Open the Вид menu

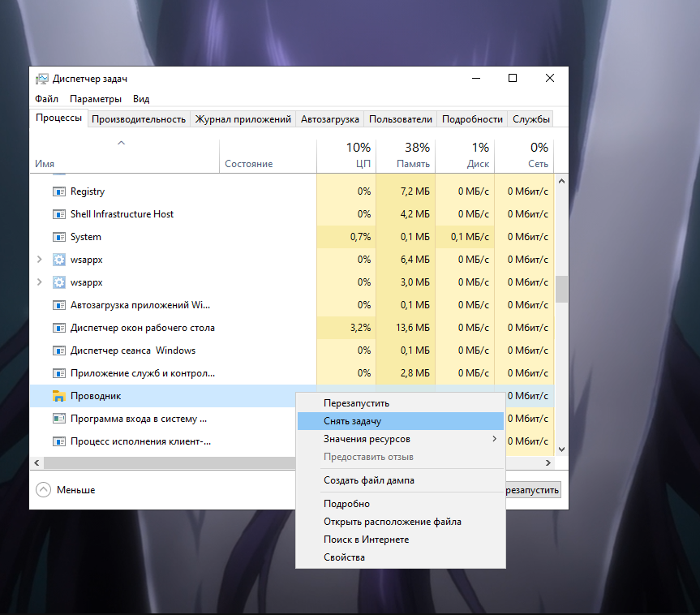tap(141, 99)
